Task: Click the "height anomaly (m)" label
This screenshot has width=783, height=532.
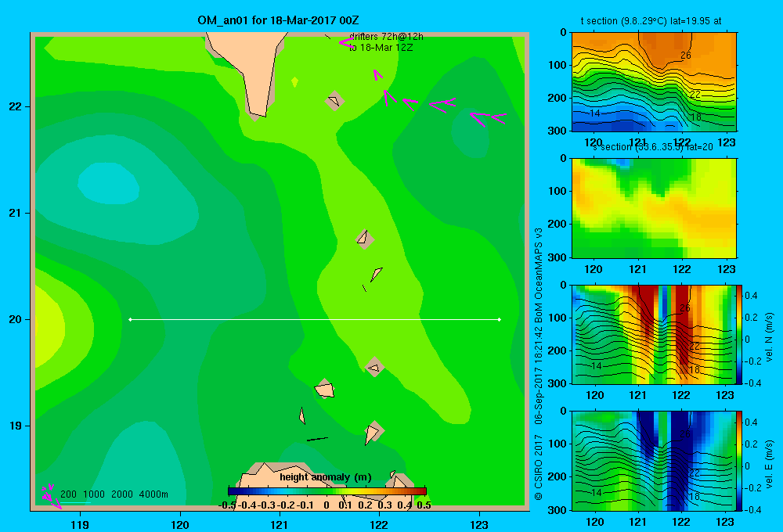Action: [x=326, y=477]
